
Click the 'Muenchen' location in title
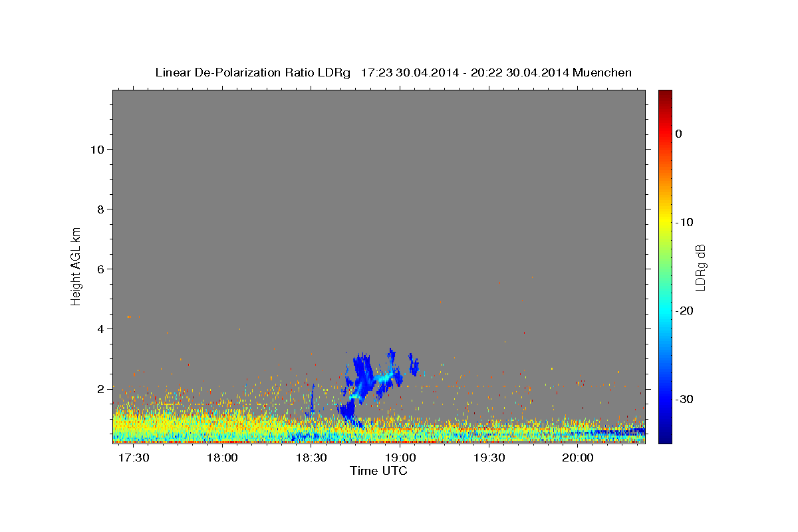(602, 72)
